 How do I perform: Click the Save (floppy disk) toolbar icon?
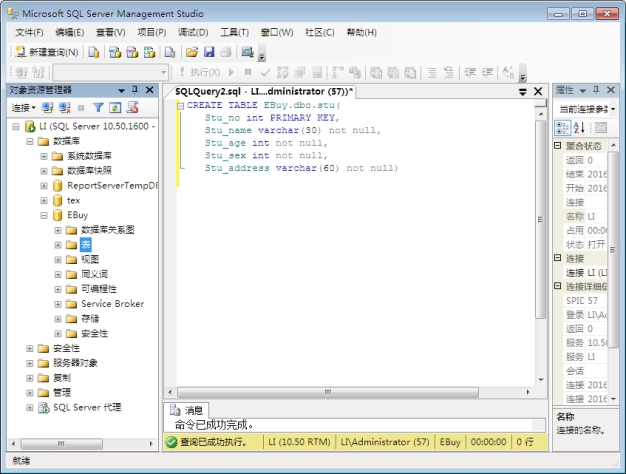coord(209,52)
